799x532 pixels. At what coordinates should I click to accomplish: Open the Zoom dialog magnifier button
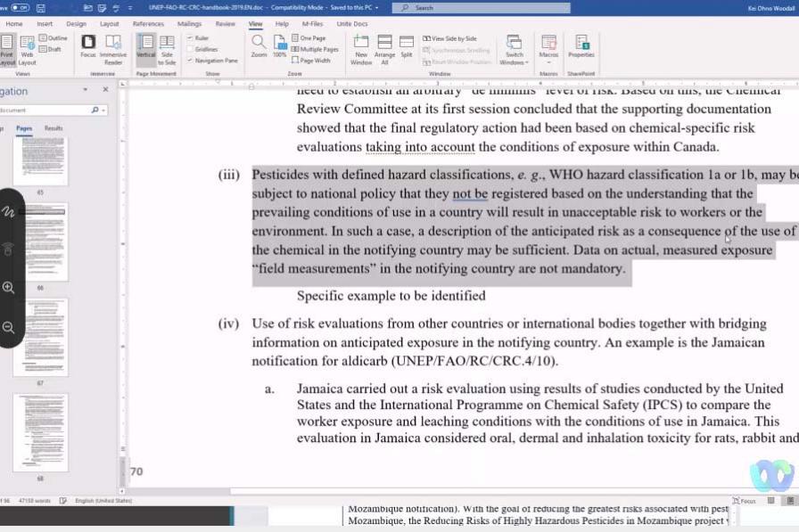259,47
